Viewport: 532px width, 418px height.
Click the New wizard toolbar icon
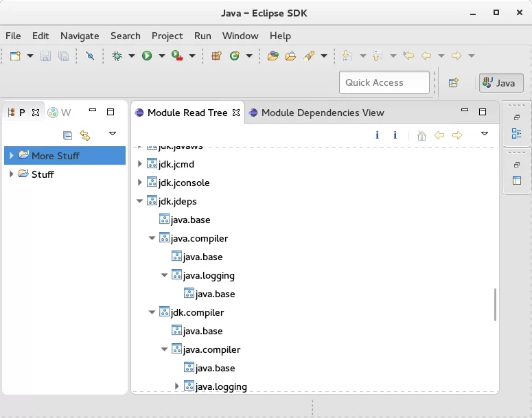(x=15, y=56)
